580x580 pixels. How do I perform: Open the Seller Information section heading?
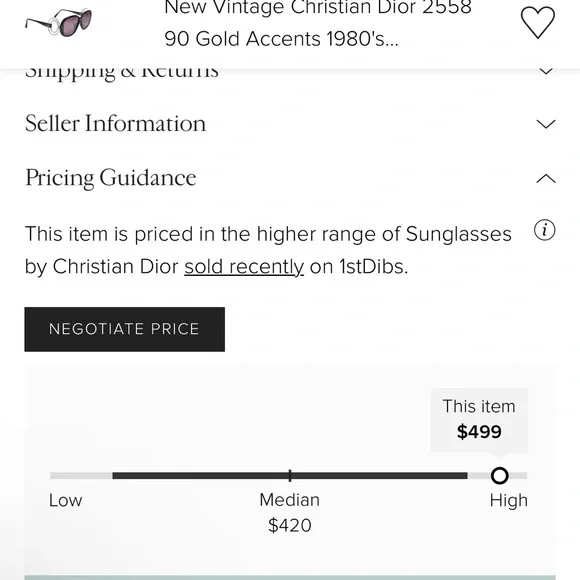click(x=115, y=123)
